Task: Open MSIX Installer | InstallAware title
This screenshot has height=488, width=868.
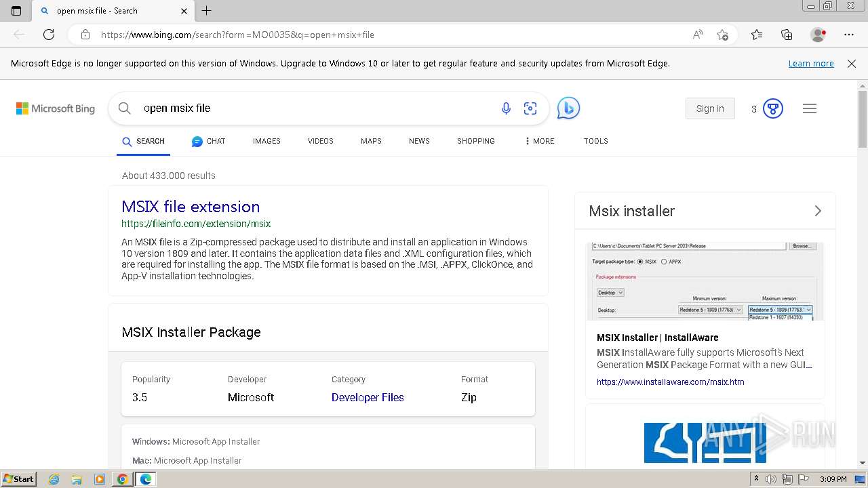Action: 658,338
